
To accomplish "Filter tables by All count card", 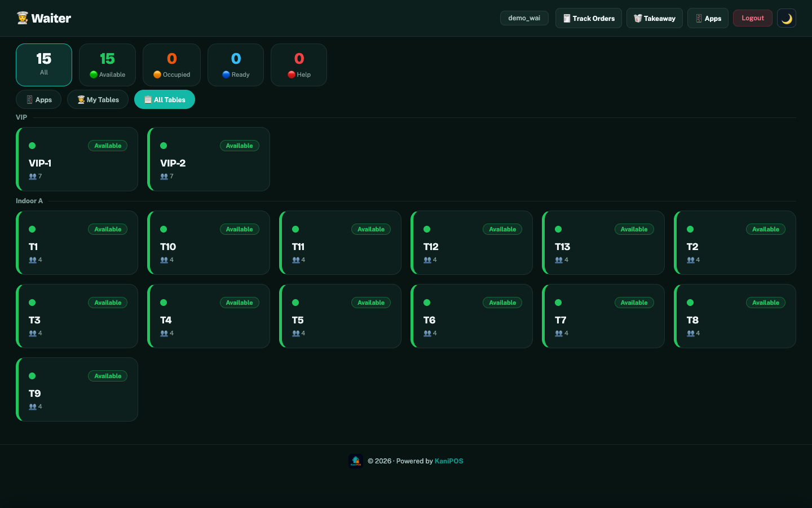I will [44, 65].
